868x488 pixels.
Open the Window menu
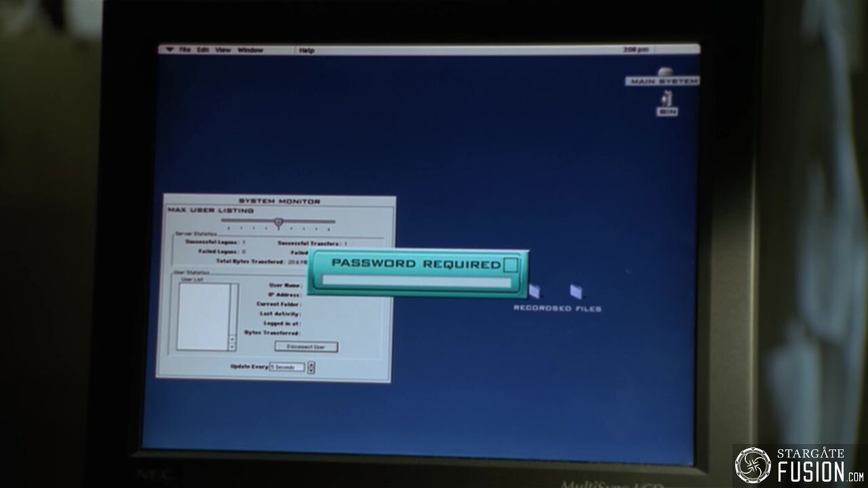point(250,50)
